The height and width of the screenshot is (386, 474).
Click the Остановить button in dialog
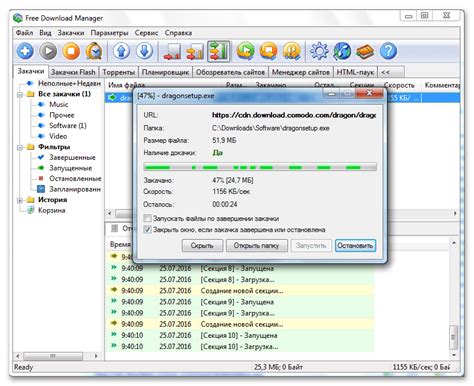355,246
